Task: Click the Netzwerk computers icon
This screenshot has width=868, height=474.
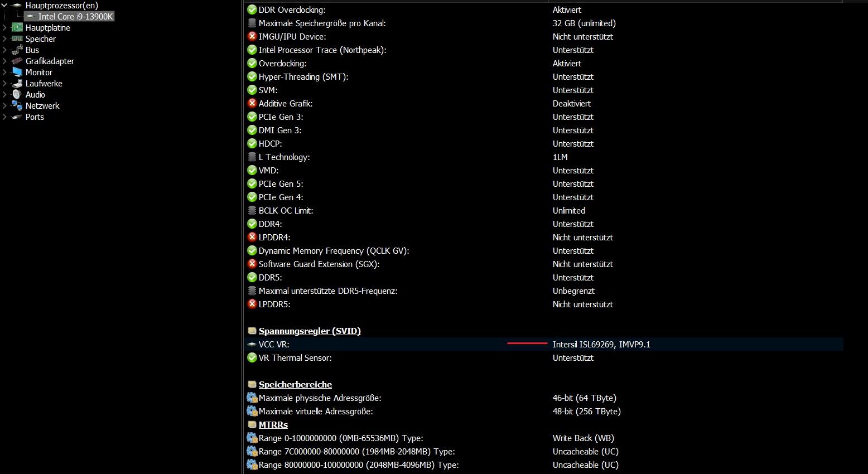Action: [x=17, y=106]
